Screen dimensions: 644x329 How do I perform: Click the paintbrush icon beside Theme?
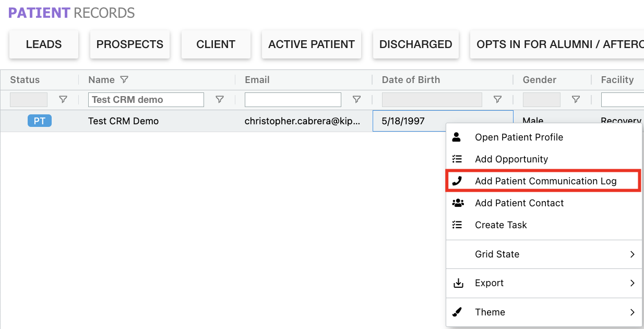coord(457,312)
